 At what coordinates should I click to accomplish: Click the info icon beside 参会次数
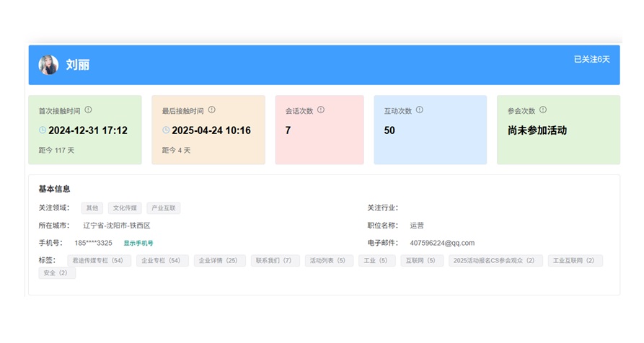point(543,110)
